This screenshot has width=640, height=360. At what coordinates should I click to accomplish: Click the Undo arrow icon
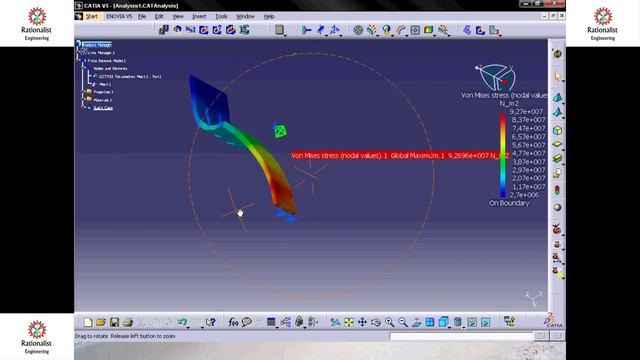coord(182,322)
